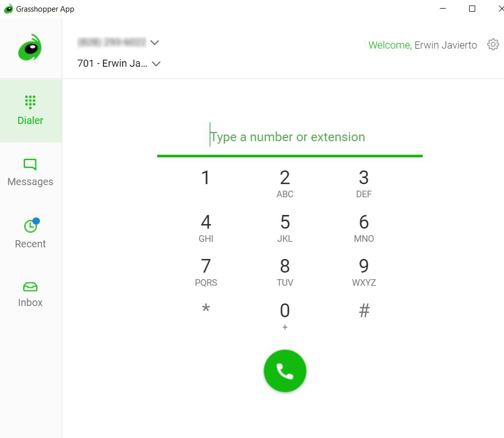Tap the 0 plus key
504x438 pixels.
click(285, 316)
